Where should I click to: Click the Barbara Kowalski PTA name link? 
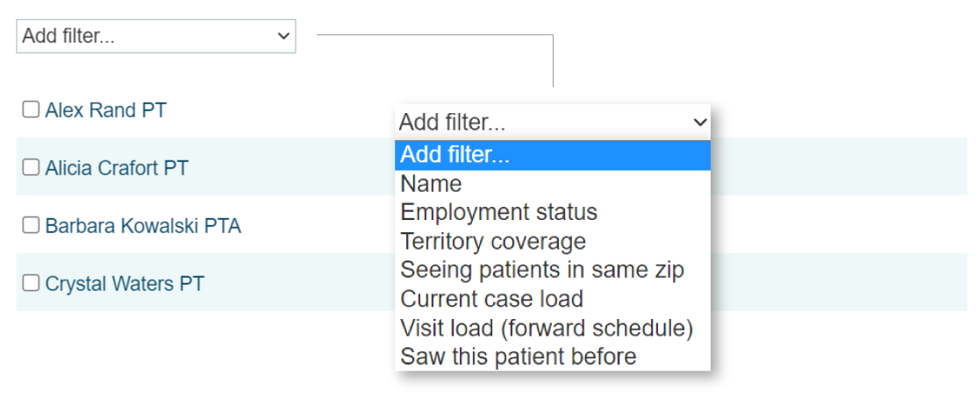pyautogui.click(x=143, y=226)
